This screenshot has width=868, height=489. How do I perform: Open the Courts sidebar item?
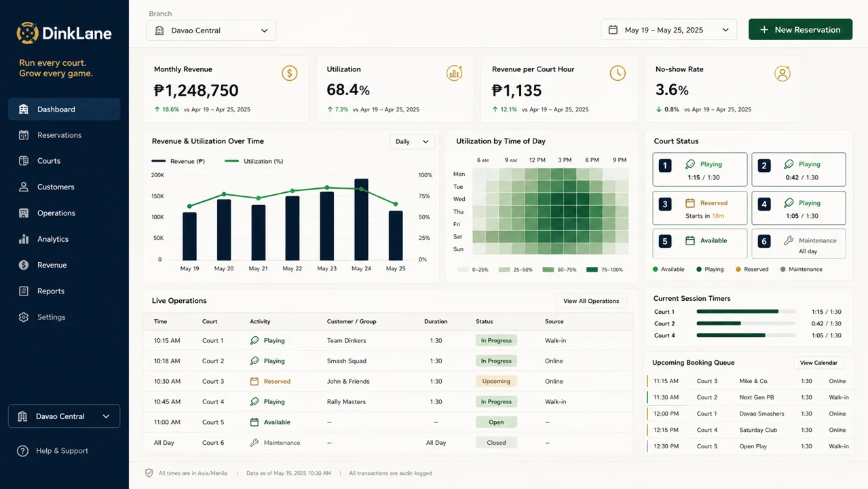click(64, 161)
